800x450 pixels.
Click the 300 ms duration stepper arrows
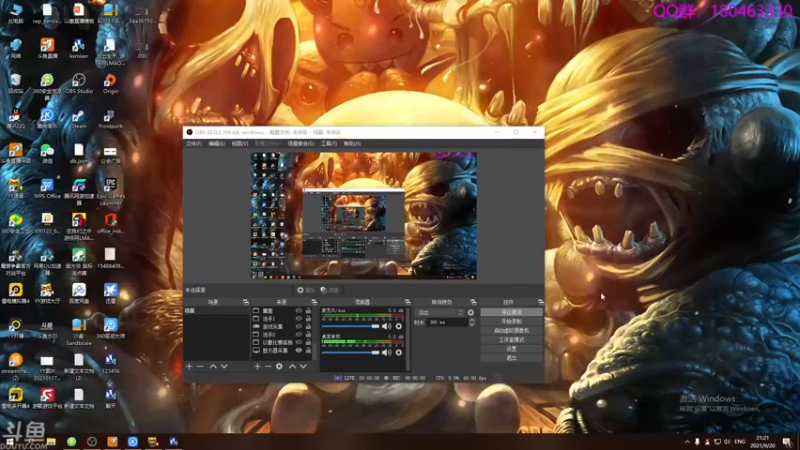[471, 322]
